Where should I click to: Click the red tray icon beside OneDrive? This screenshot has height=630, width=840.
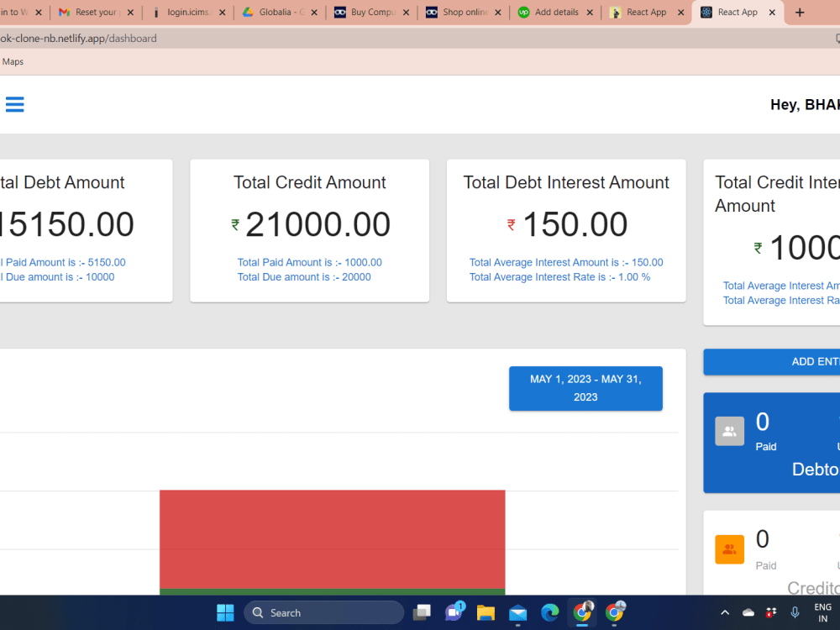coord(771,612)
